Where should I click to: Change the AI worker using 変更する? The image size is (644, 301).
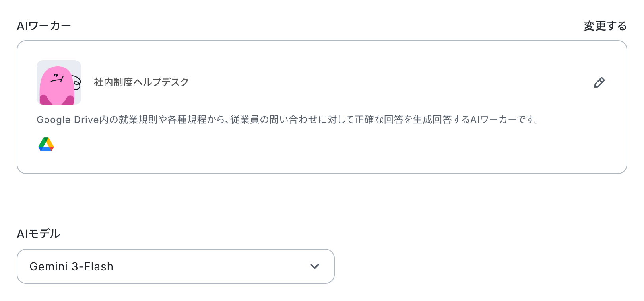pos(605,26)
